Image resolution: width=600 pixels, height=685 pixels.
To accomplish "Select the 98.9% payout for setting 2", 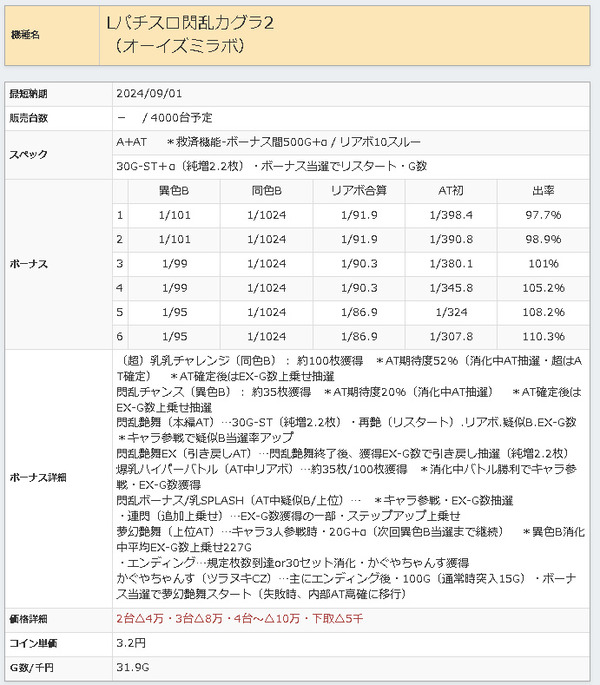I will coord(543,239).
